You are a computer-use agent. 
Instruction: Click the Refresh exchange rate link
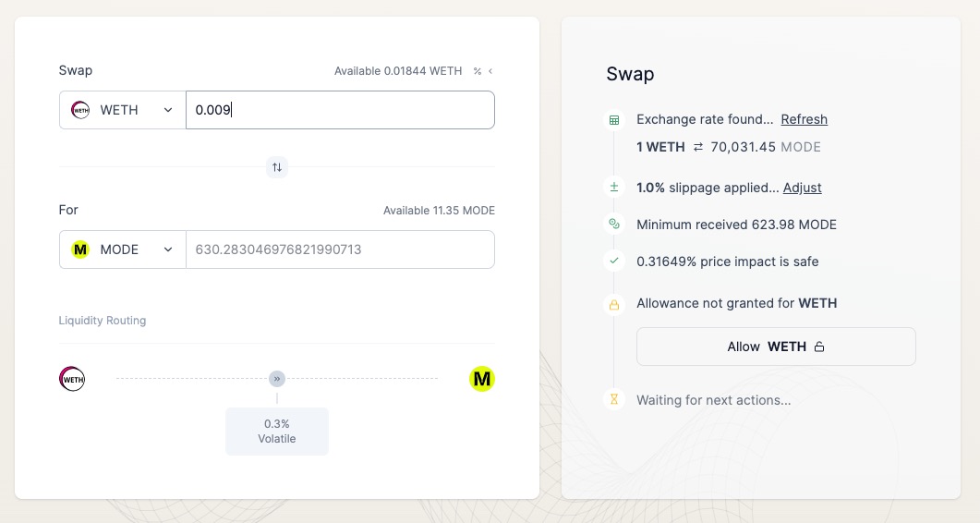[804, 119]
